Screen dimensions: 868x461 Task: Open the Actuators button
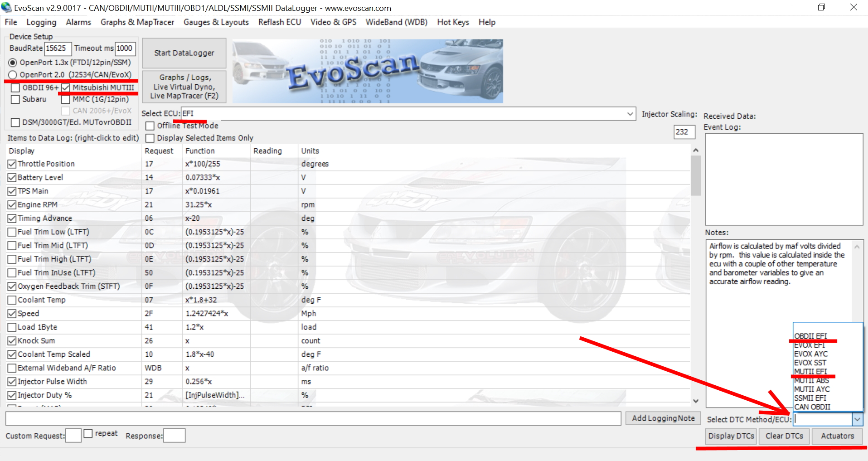point(837,436)
